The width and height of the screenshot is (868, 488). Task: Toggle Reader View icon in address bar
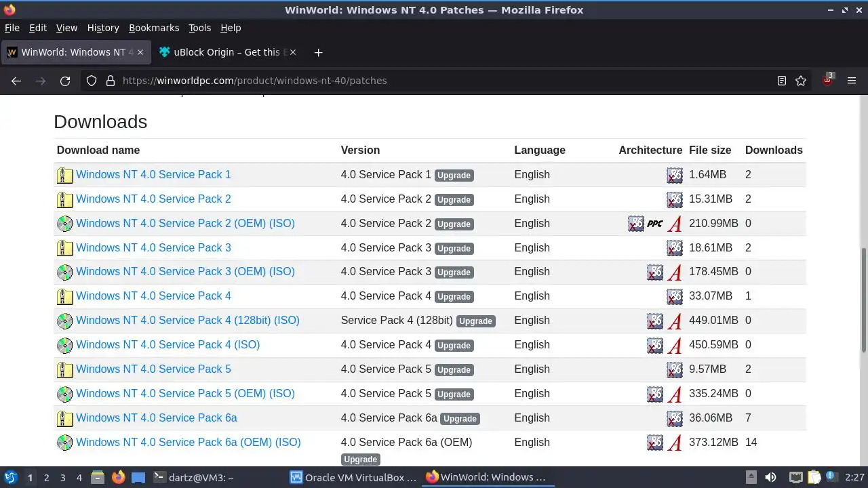pos(782,81)
